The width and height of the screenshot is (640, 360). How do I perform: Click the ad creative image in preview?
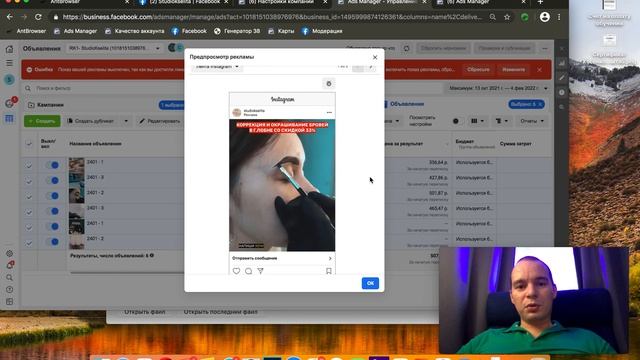point(282,185)
